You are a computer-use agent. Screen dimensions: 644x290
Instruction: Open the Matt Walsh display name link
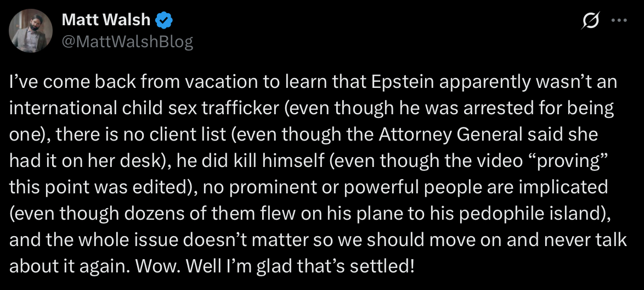(x=106, y=20)
